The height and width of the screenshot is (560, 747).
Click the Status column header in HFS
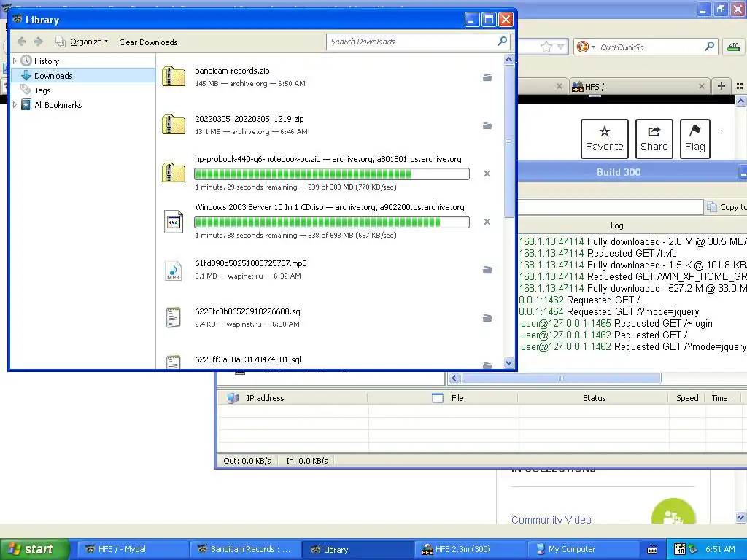[594, 398]
